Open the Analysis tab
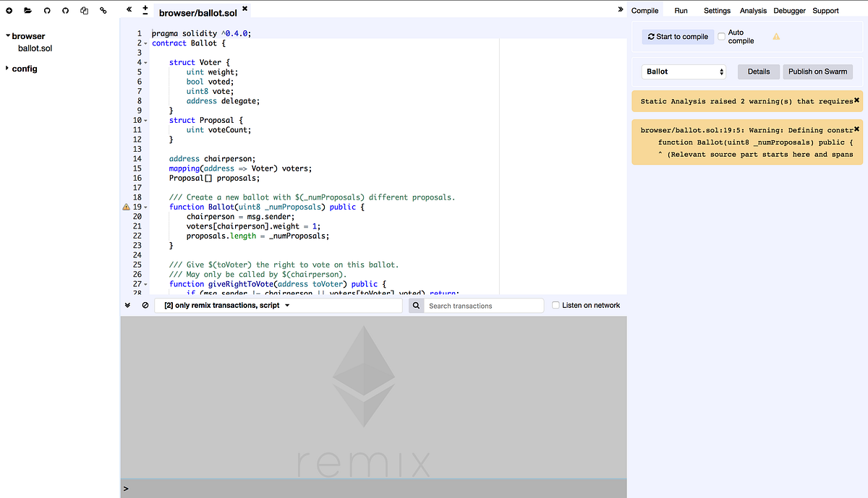The height and width of the screenshot is (498, 868). [753, 11]
